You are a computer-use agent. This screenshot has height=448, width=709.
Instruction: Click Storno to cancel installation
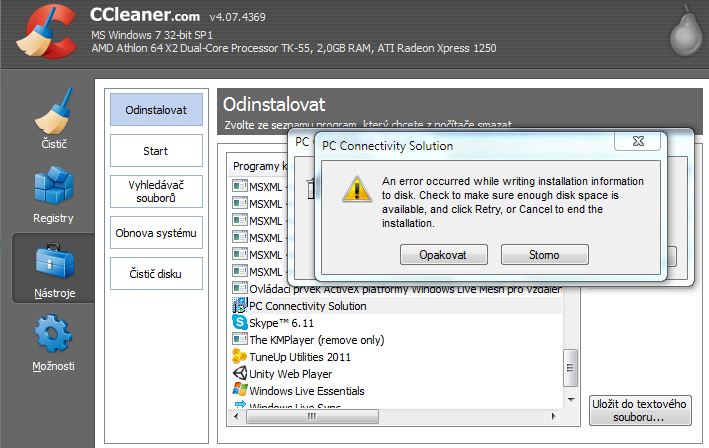pos(544,255)
